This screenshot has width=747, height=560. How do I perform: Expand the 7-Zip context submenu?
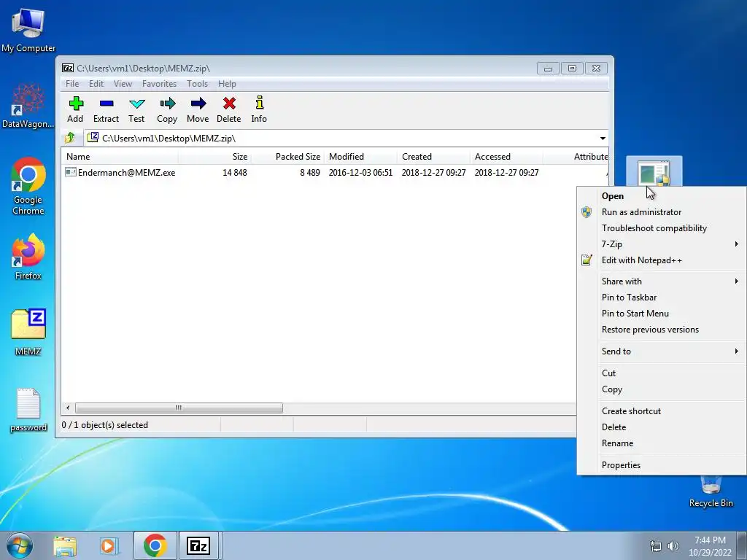click(661, 244)
